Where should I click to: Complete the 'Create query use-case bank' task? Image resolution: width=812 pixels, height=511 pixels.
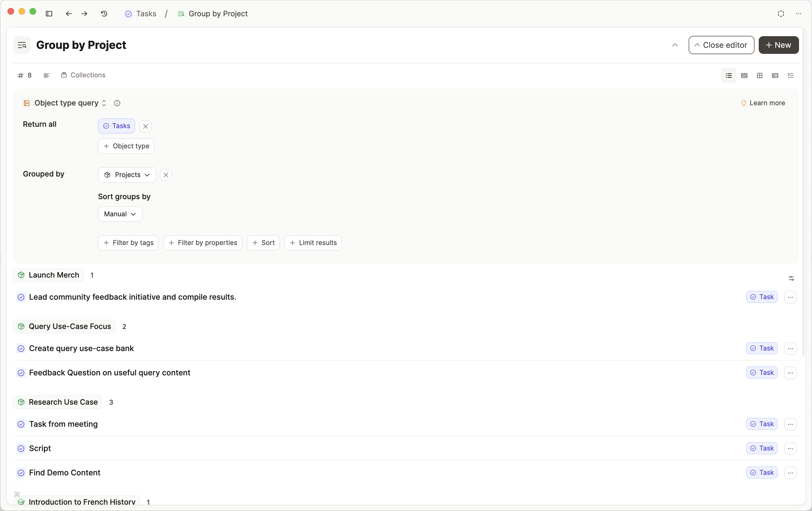coord(21,348)
